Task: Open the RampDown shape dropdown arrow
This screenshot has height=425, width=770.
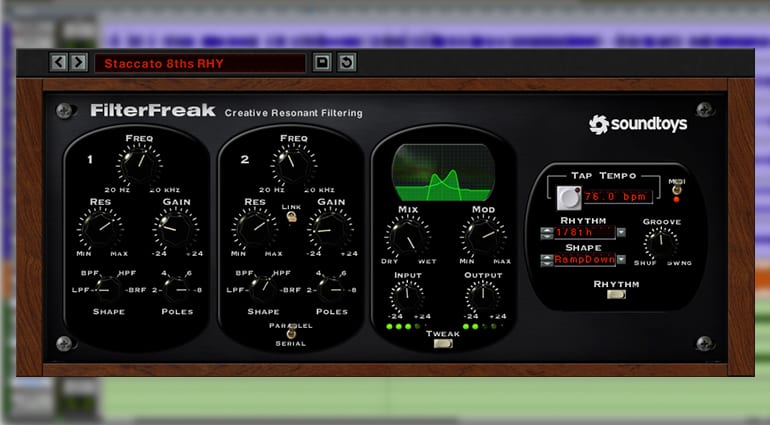Action: pyautogui.click(x=621, y=259)
